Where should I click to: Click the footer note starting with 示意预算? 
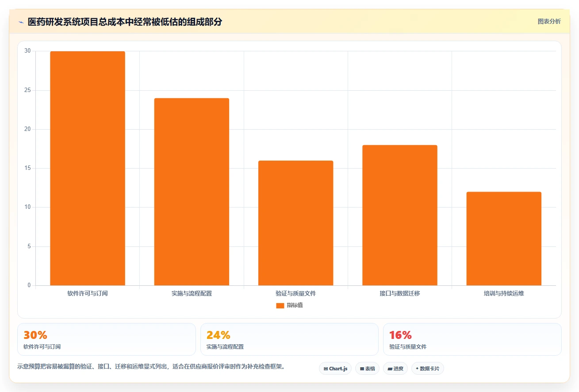(151, 366)
